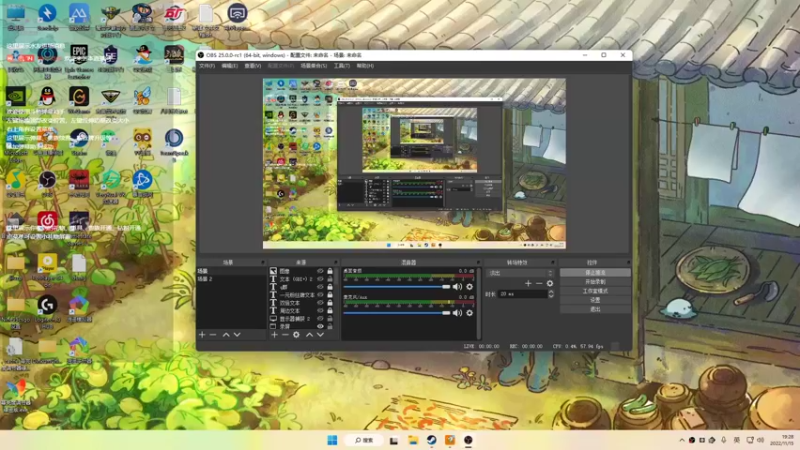Enable 工作室模式 studio mode
The width and height of the screenshot is (800, 450).
(x=595, y=291)
